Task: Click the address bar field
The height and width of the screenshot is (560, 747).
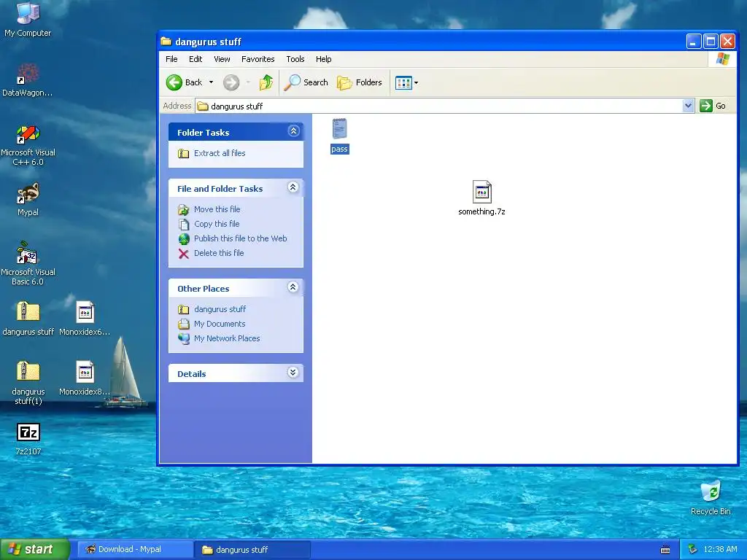Action: (438, 106)
